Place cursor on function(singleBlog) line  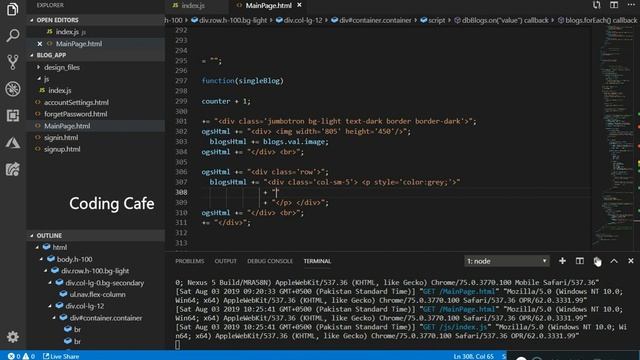[x=242, y=81]
